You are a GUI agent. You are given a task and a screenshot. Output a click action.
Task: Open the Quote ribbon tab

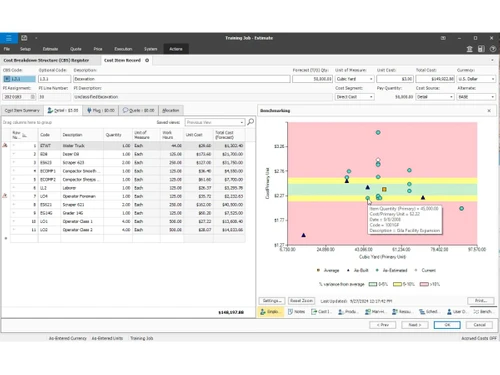76,49
